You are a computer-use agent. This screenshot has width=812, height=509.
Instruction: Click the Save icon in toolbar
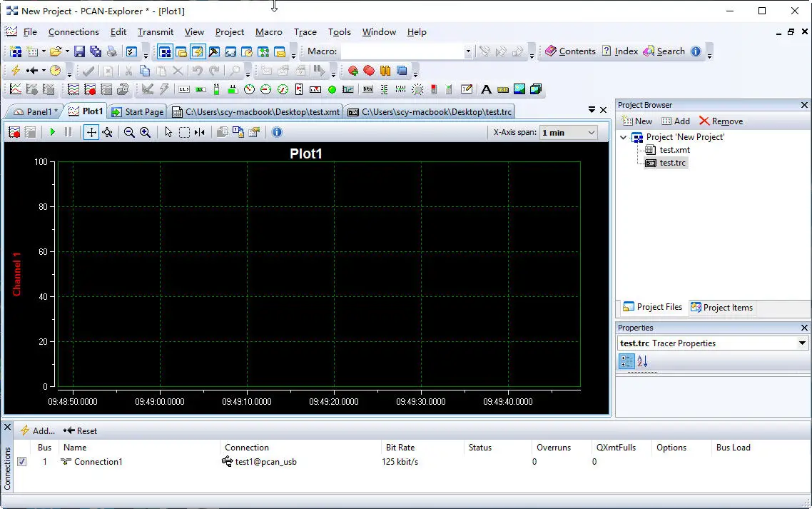tap(79, 51)
